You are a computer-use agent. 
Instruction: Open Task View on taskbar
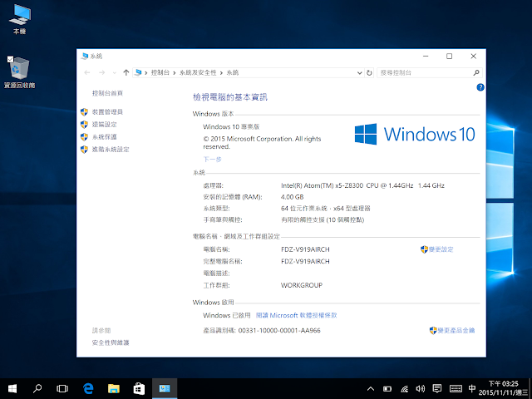pos(62,388)
